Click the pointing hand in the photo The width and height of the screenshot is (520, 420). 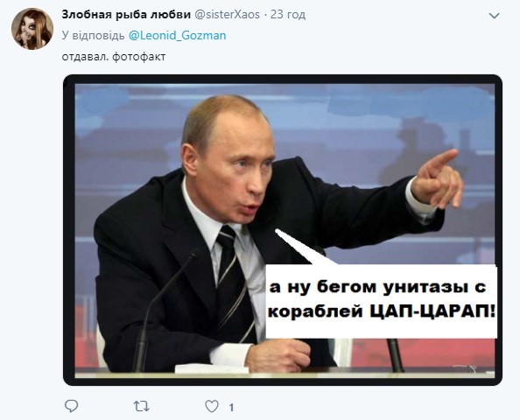[x=436, y=179]
